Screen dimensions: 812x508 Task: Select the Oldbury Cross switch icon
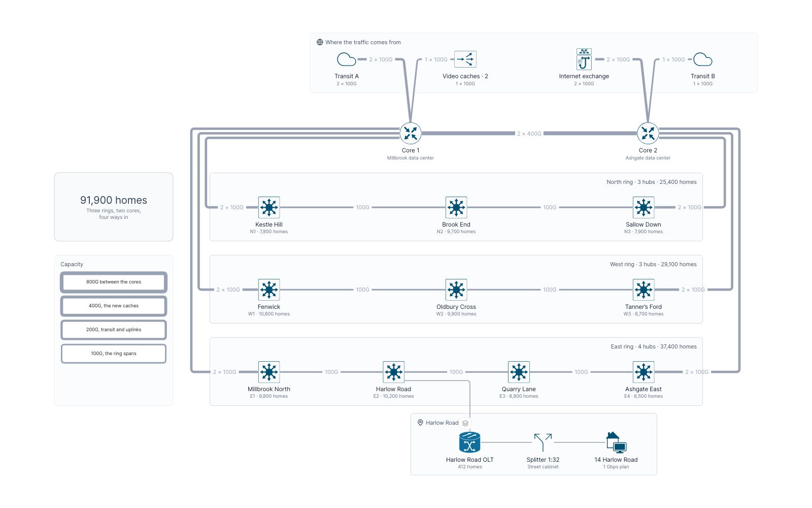tap(456, 290)
